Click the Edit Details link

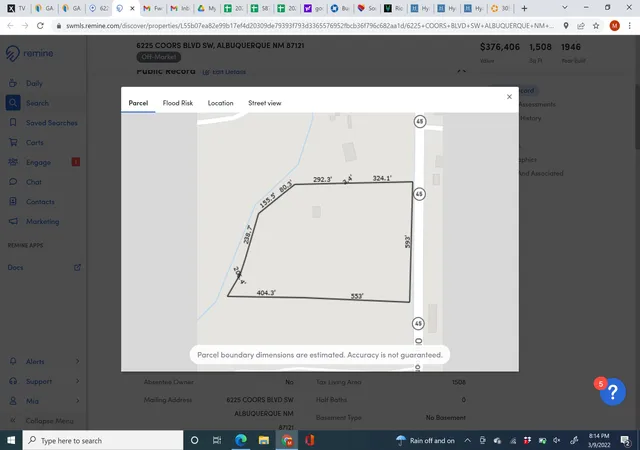pos(224,72)
